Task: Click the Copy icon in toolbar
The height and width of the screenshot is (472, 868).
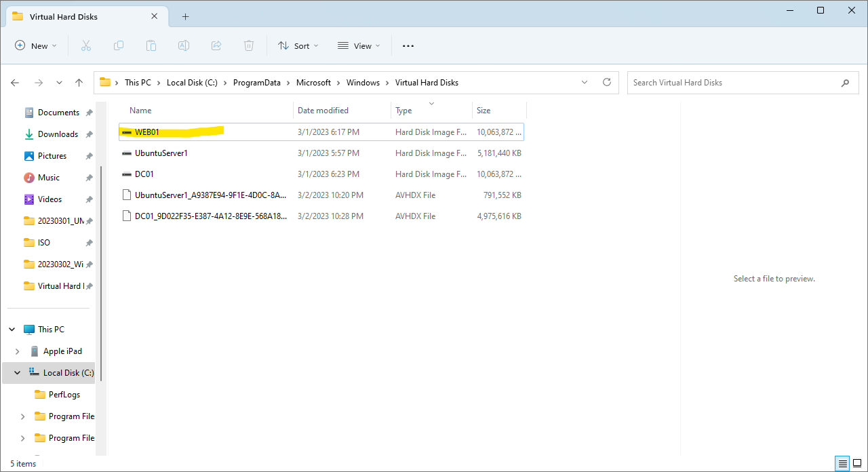Action: (x=119, y=45)
